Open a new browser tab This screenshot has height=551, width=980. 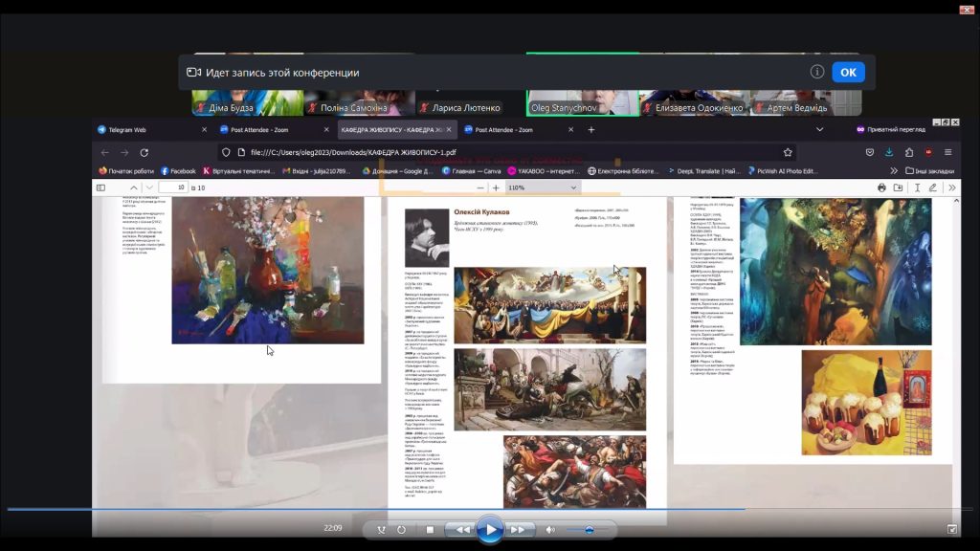591,129
